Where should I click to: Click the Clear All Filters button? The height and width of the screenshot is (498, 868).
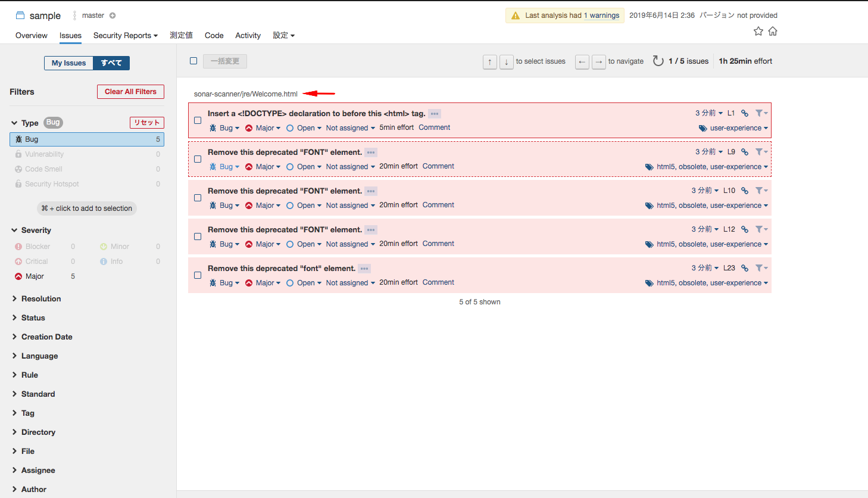(x=130, y=92)
